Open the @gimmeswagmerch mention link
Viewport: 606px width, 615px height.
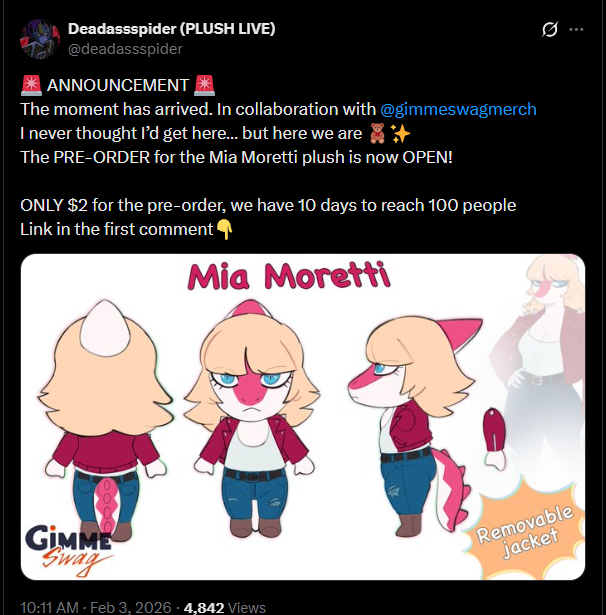pyautogui.click(x=458, y=109)
